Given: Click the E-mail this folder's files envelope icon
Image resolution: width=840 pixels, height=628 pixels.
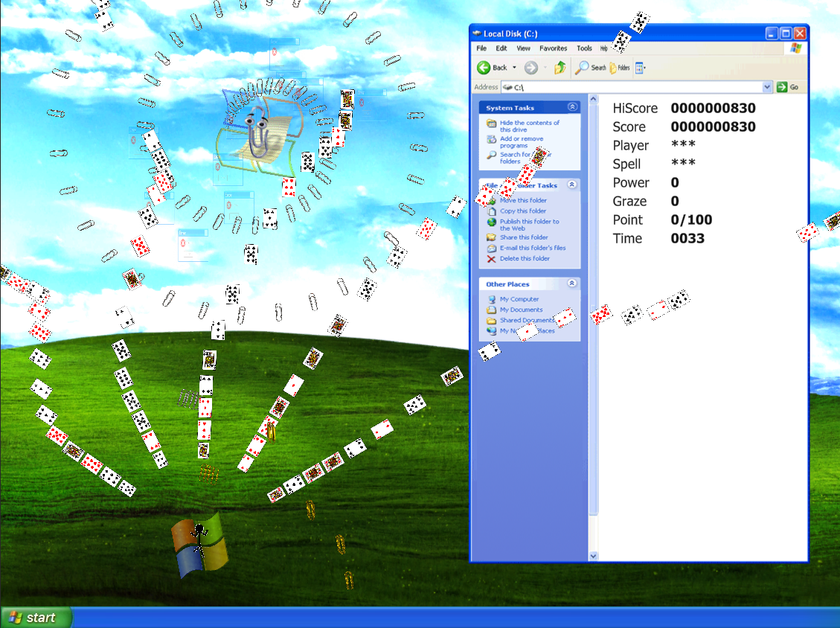Looking at the screenshot, I should pyautogui.click(x=491, y=248).
